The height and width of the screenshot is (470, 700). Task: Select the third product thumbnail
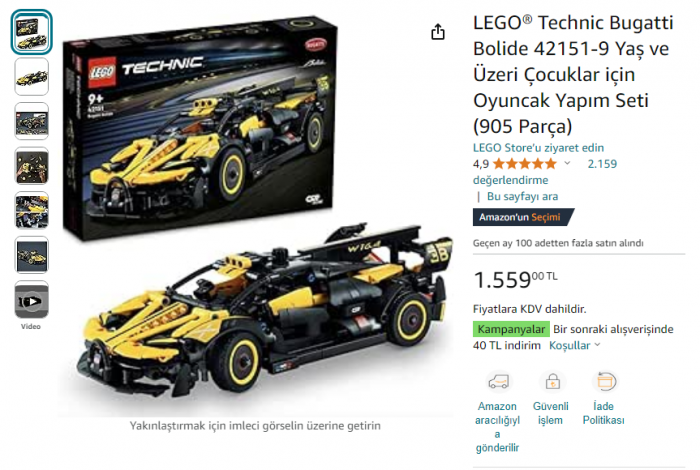click(31, 121)
